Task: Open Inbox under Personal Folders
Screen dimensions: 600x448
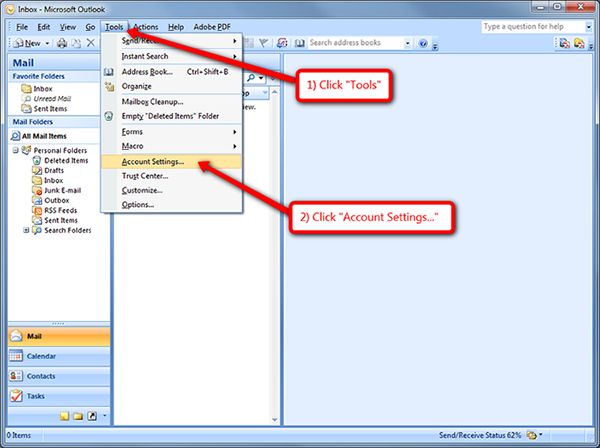Action: click(48, 180)
